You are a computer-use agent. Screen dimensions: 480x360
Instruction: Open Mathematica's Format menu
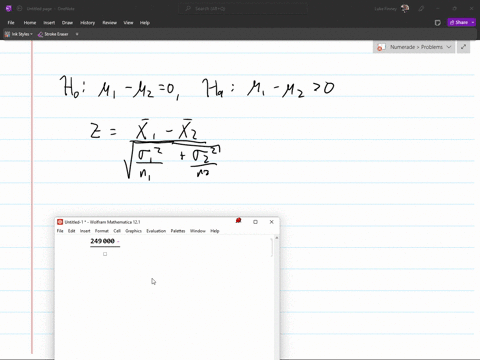tap(102, 231)
